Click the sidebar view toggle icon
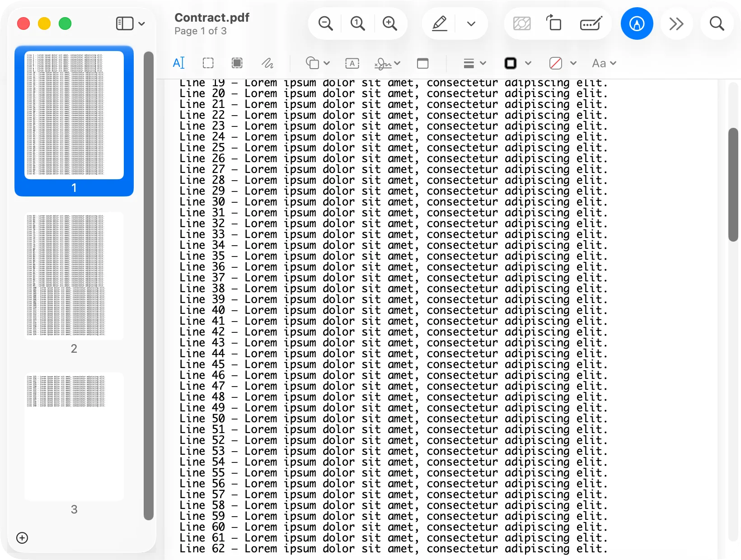This screenshot has height=560, width=741. pyautogui.click(x=125, y=23)
